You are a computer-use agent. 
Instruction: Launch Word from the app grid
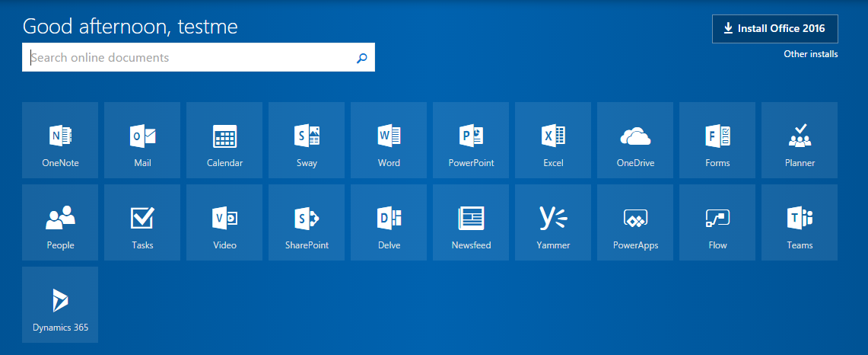pyautogui.click(x=389, y=139)
